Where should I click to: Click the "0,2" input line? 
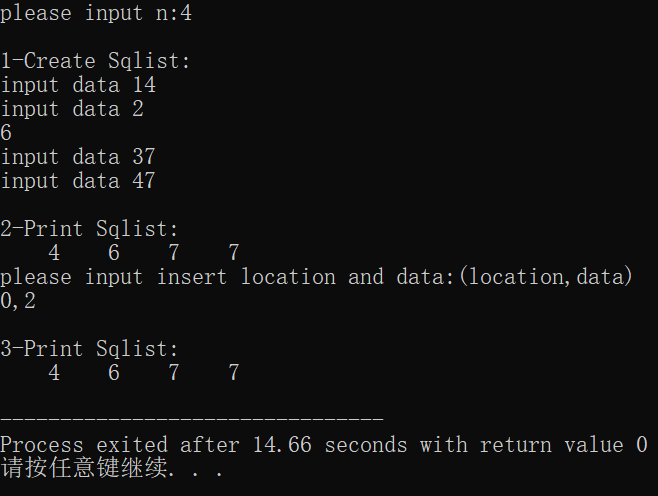click(x=19, y=301)
